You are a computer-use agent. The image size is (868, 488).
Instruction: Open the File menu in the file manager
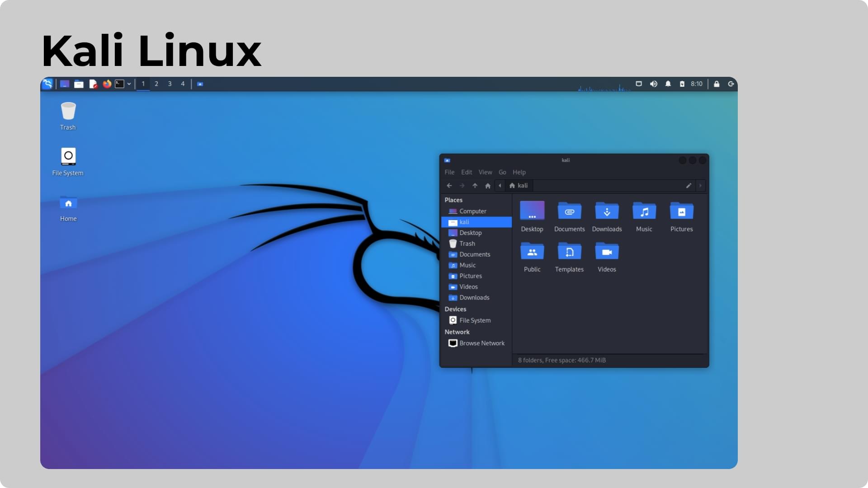tap(449, 172)
